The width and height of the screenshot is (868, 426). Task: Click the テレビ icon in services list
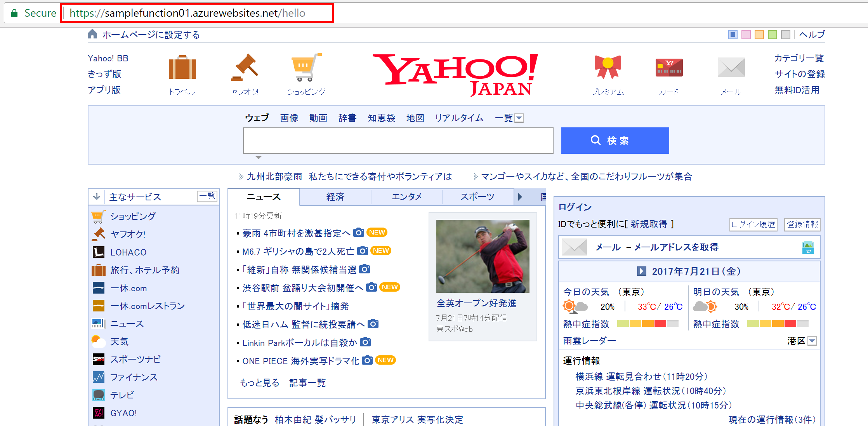99,395
